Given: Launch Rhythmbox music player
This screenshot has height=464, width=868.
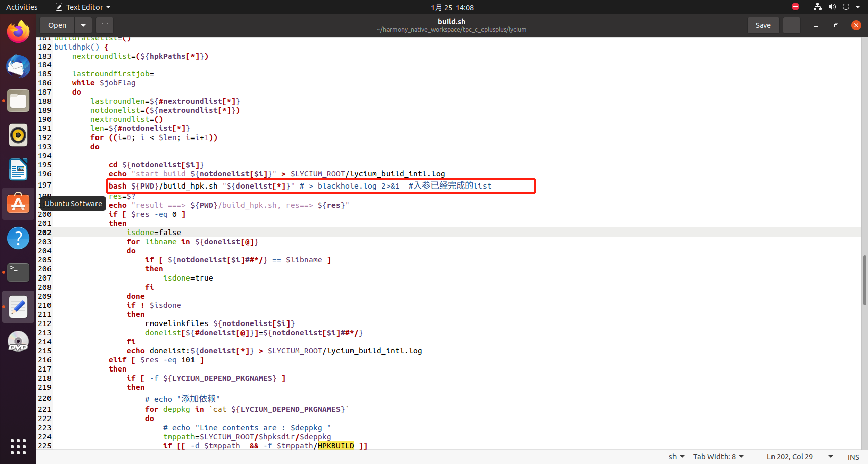Looking at the screenshot, I should point(18,135).
